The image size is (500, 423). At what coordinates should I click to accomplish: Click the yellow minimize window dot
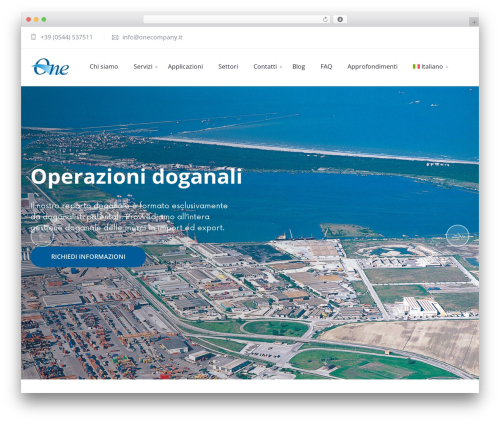[x=36, y=19]
